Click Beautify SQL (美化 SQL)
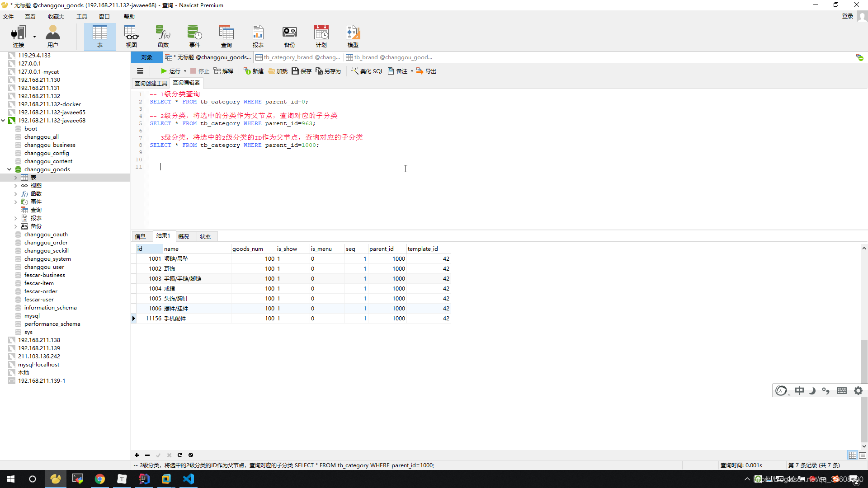868x488 pixels. pyautogui.click(x=368, y=71)
